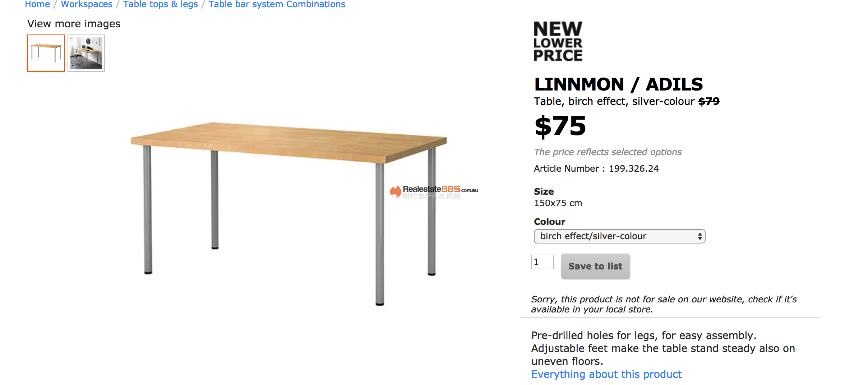Click the LINNMON / ADILS product title
Screen dimensions: 868x385
tap(618, 84)
